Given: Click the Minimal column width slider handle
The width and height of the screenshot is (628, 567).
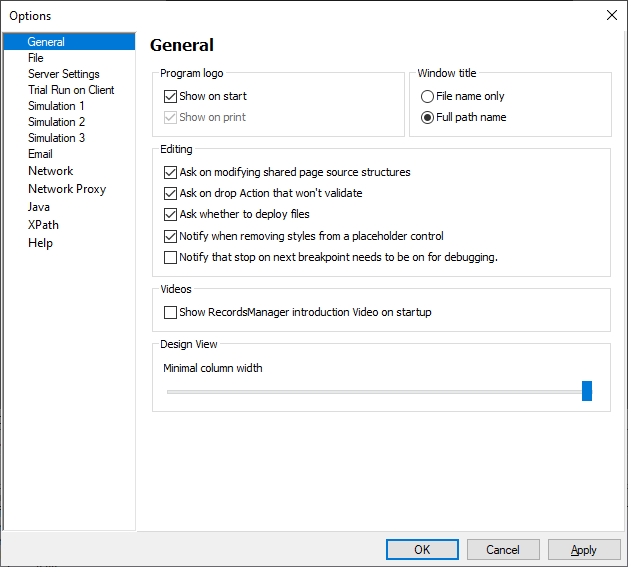Looking at the screenshot, I should [587, 391].
